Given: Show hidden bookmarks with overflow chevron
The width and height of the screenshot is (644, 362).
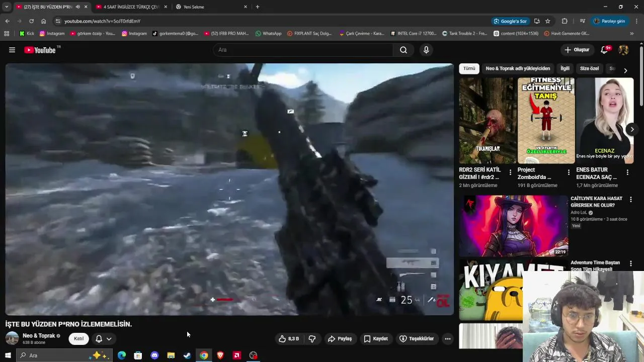Looking at the screenshot, I should pos(632,34).
